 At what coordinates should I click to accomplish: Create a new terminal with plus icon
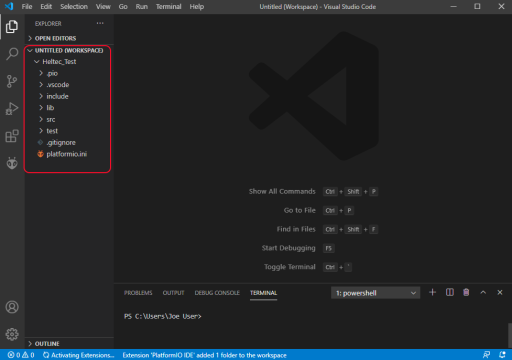[432, 292]
